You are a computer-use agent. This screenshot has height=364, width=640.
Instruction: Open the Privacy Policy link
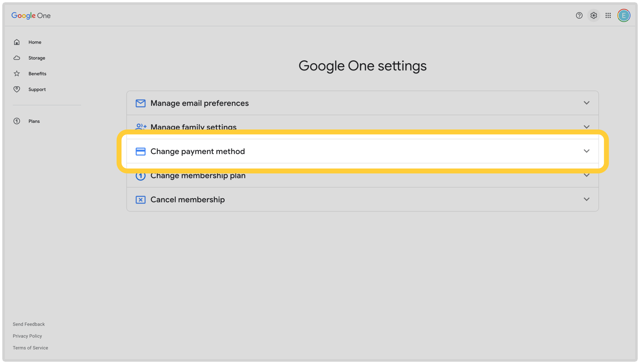[27, 336]
